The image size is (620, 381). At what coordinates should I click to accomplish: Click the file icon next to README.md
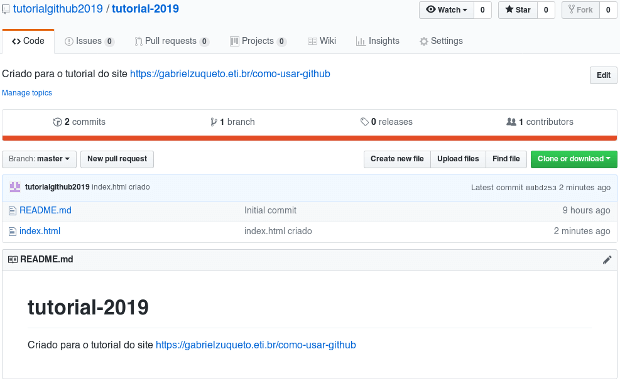pyautogui.click(x=13, y=211)
